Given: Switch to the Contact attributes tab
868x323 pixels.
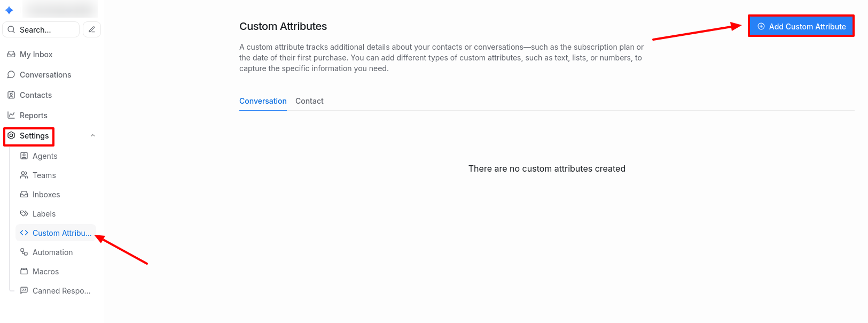Looking at the screenshot, I should tap(309, 101).
